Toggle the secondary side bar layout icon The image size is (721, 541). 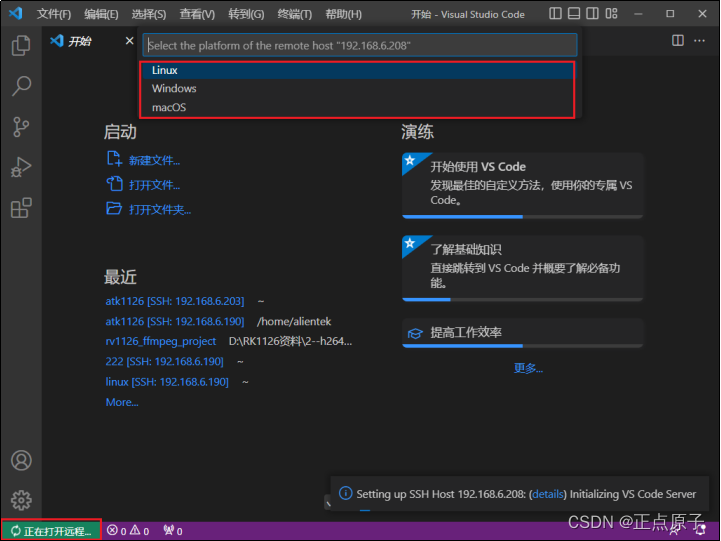[x=592, y=13]
